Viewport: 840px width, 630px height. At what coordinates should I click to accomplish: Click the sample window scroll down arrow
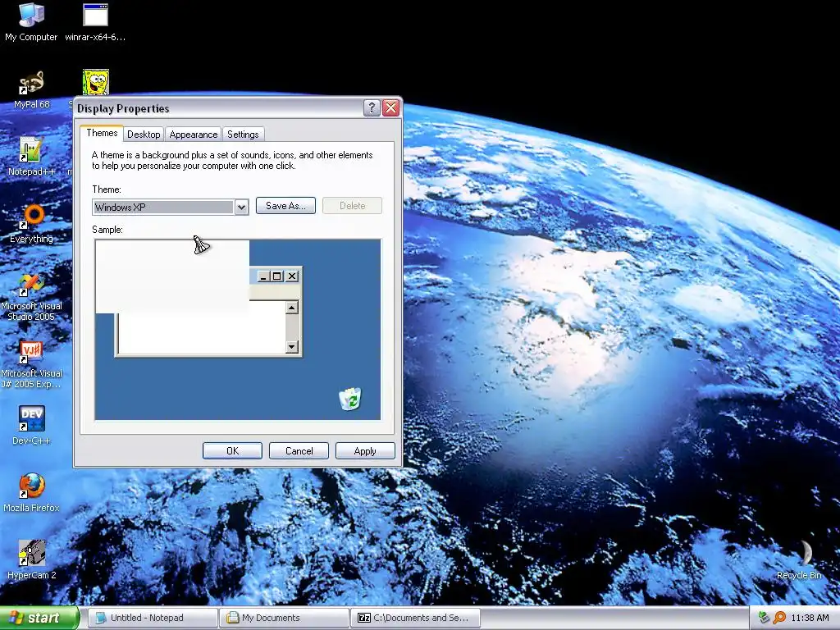click(x=291, y=347)
